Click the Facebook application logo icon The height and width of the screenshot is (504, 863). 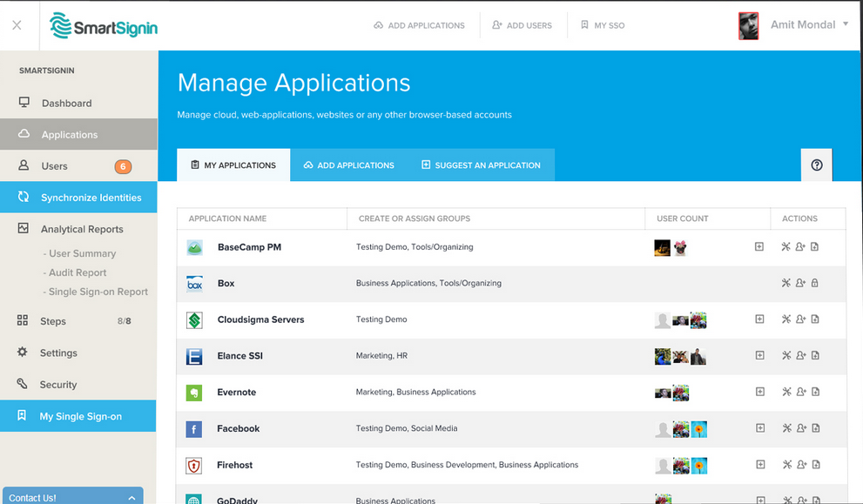[193, 428]
